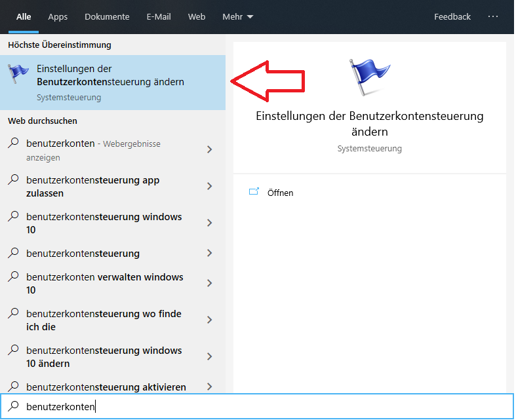Image resolution: width=516 pixels, height=420 pixels.
Task: Expand arrow for 'benutzerkontensteuerung wo finde ich die'
Action: click(210, 320)
